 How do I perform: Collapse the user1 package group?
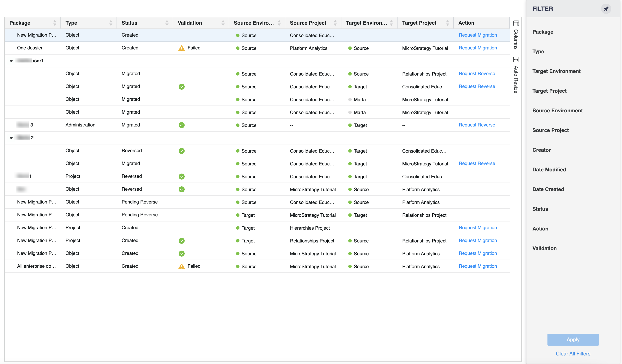(x=11, y=61)
